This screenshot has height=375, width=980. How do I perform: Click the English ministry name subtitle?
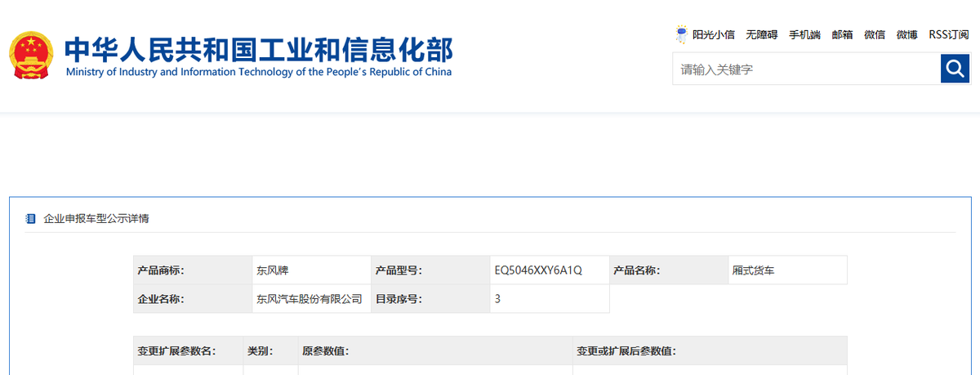(x=258, y=72)
